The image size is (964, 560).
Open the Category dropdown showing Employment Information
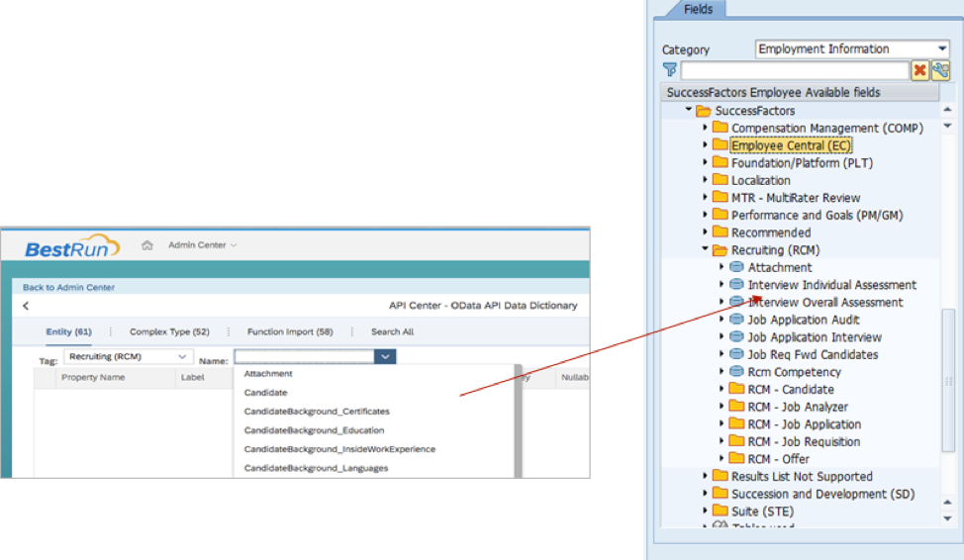tap(852, 49)
